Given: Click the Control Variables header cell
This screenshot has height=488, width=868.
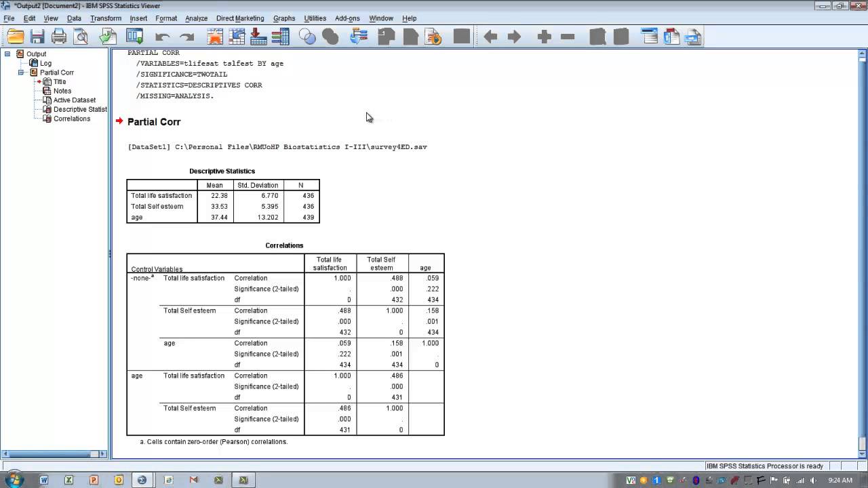Looking at the screenshot, I should point(157,269).
